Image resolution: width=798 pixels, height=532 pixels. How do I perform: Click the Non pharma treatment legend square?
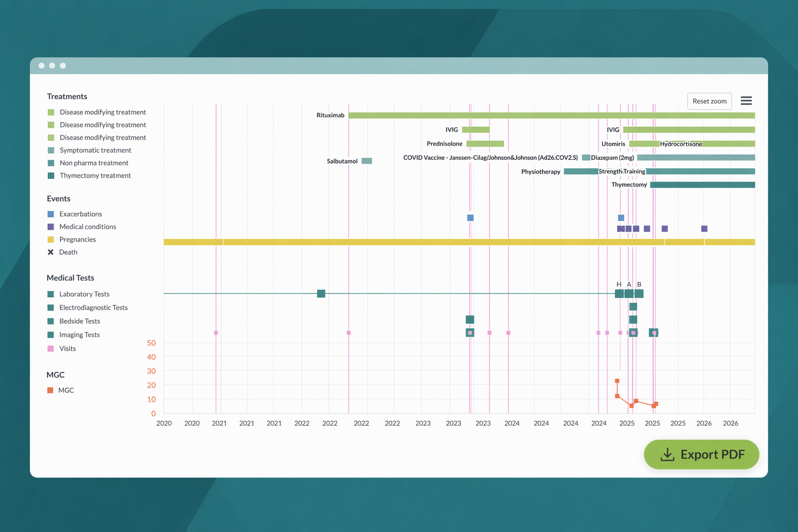(x=51, y=163)
